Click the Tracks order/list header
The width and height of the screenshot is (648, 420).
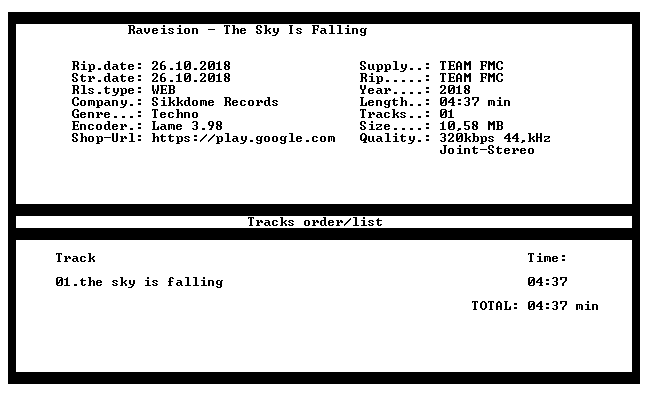tap(315, 222)
